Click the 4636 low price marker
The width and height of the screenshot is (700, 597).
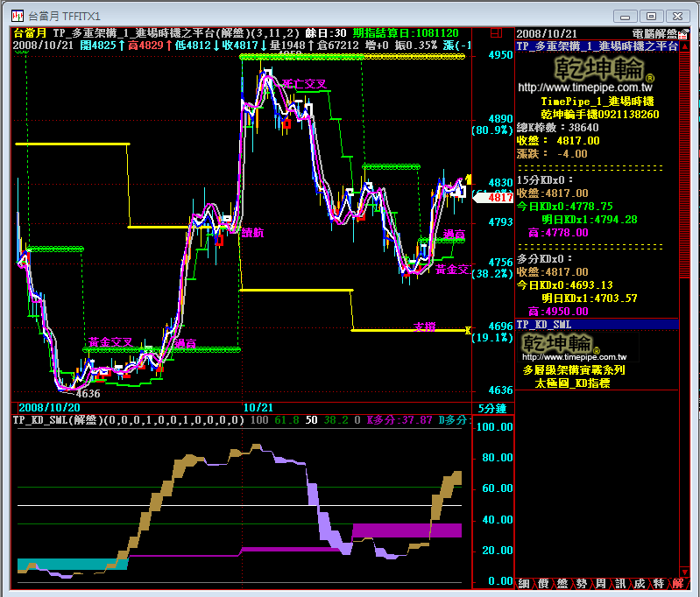click(x=88, y=394)
